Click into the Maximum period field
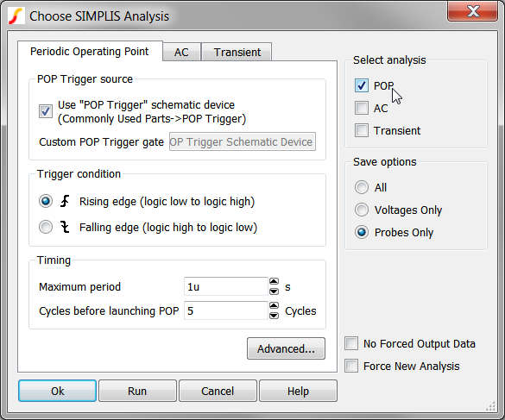This screenshot has height=420, width=505. point(226,286)
